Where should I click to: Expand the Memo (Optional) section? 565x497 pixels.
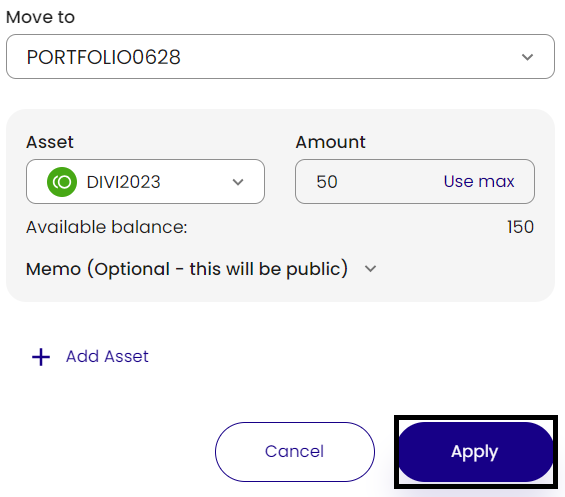tap(201, 269)
